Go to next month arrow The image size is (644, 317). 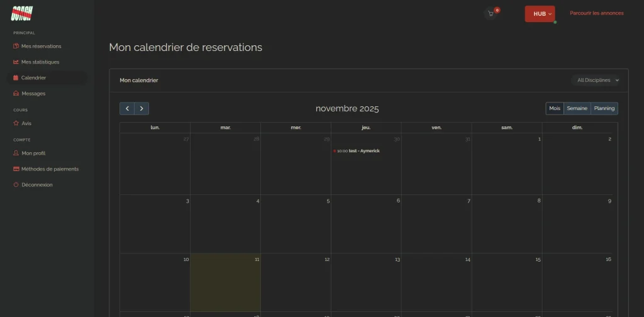coord(142,108)
